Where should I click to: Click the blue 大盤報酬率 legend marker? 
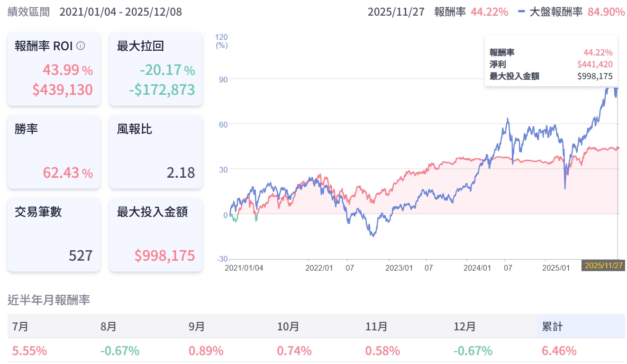pos(521,12)
